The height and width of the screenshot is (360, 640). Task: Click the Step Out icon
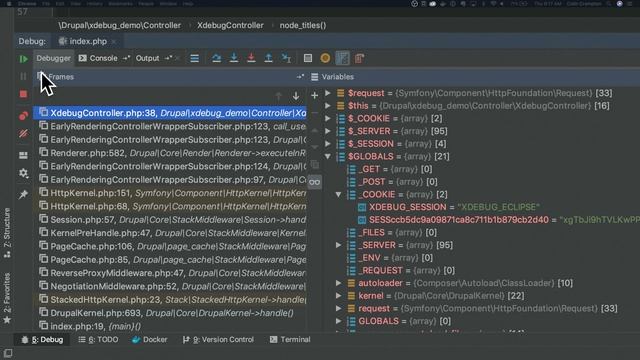point(268,58)
